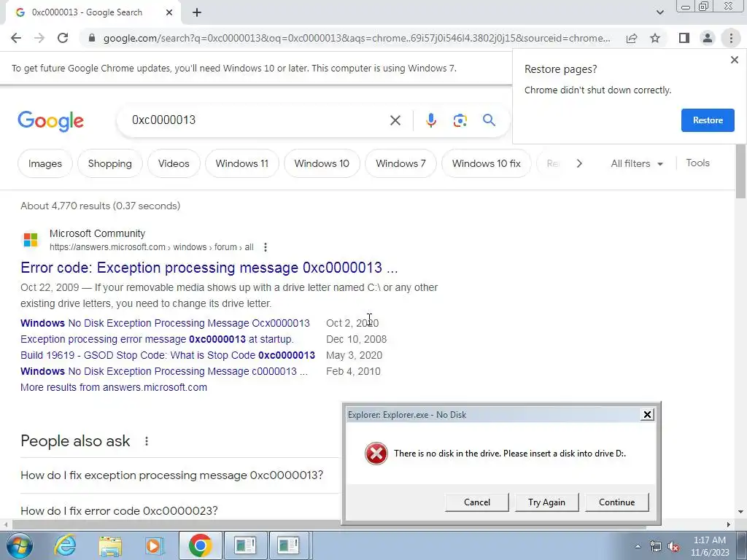Share this page icon in address bar
The width and height of the screenshot is (747, 560).
(x=632, y=38)
